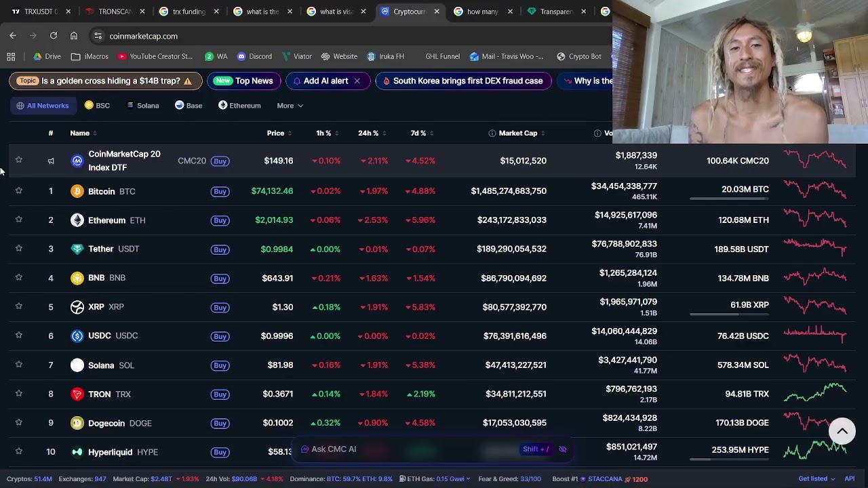Screen dimensions: 868x488
Task: Close the TRXUSDT browser tab
Action: pos(68,12)
